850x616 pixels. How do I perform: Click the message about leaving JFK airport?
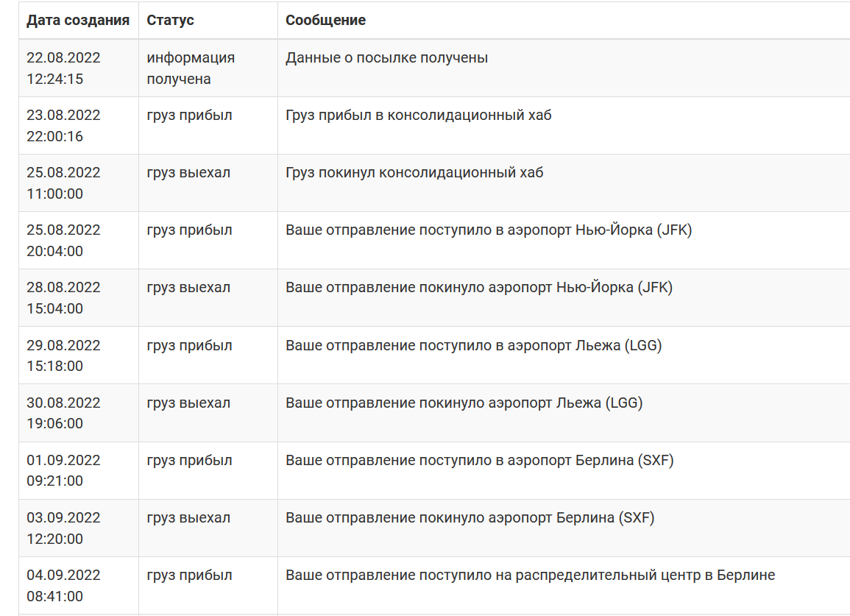tap(479, 288)
